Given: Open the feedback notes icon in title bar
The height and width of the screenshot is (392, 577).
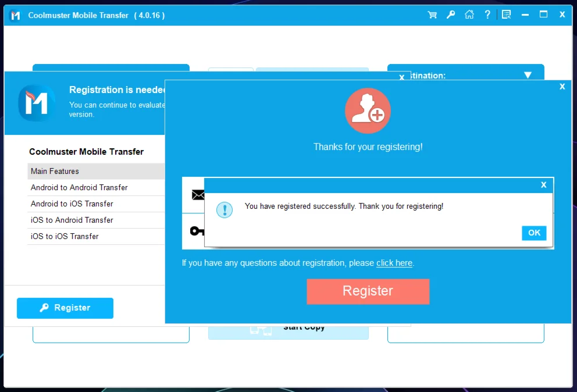Looking at the screenshot, I should [x=507, y=15].
